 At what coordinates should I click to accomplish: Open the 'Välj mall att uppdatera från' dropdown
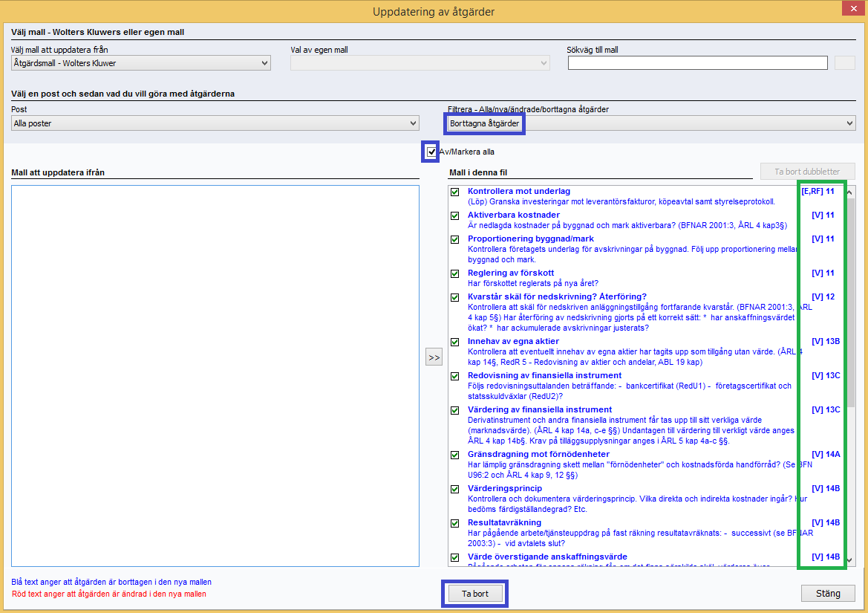coord(140,63)
